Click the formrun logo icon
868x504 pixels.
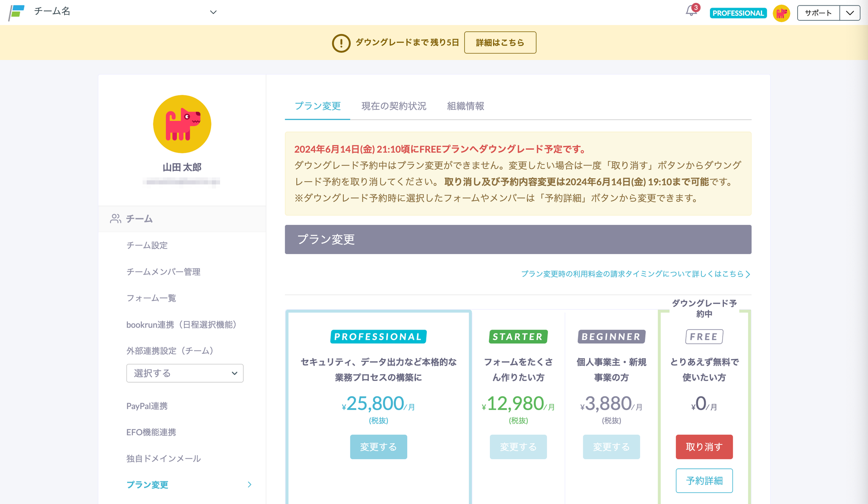[17, 12]
